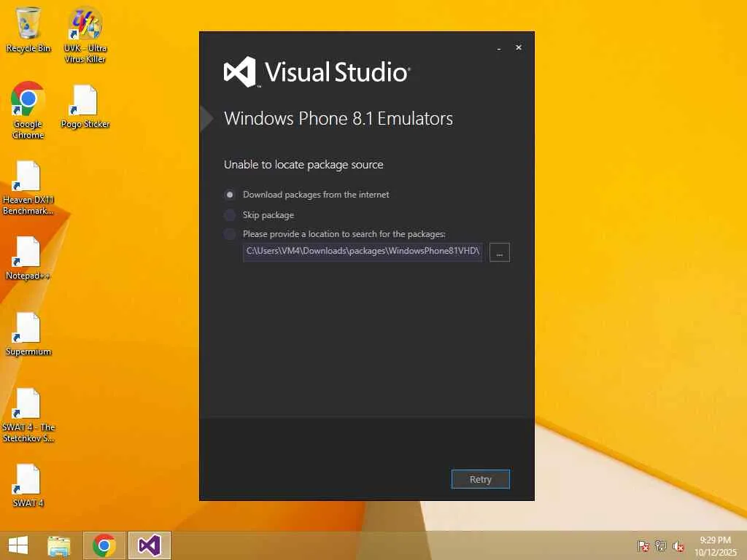This screenshot has width=747, height=560.
Task: Select Heaven DX11 Benchmark shortcut
Action: 28,187
